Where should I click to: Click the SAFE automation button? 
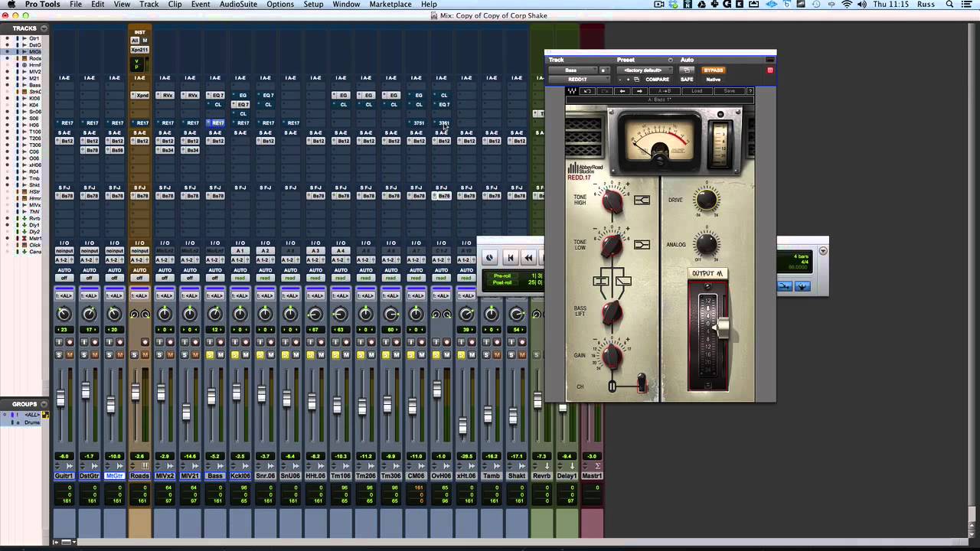pos(687,80)
